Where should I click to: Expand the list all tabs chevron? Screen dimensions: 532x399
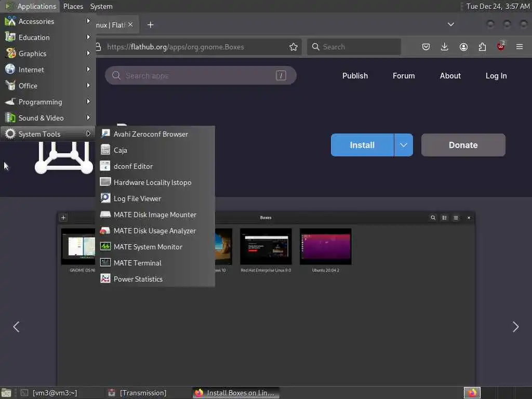click(x=450, y=24)
